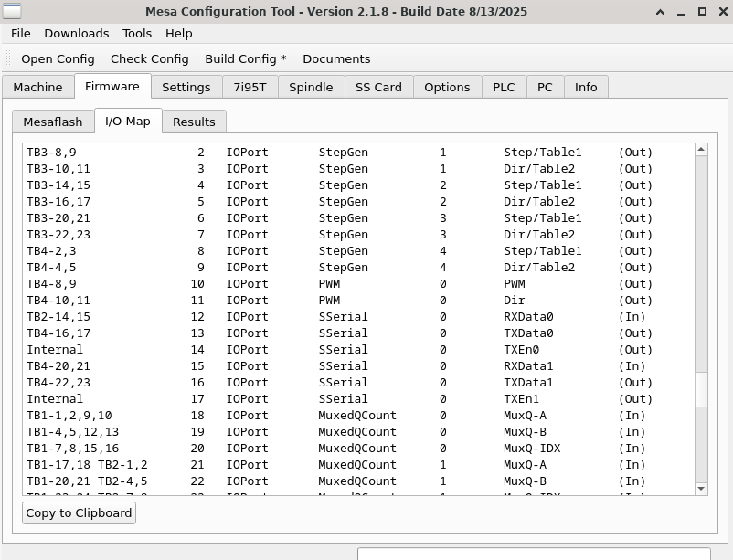
Task: Go to the 7i95T tab
Action: 250,87
